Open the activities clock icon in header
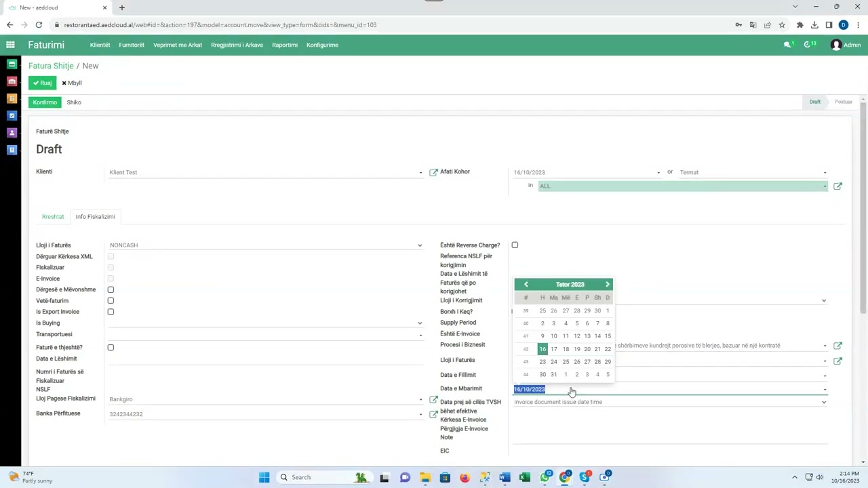Viewport: 868px width, 488px height. pos(809,45)
